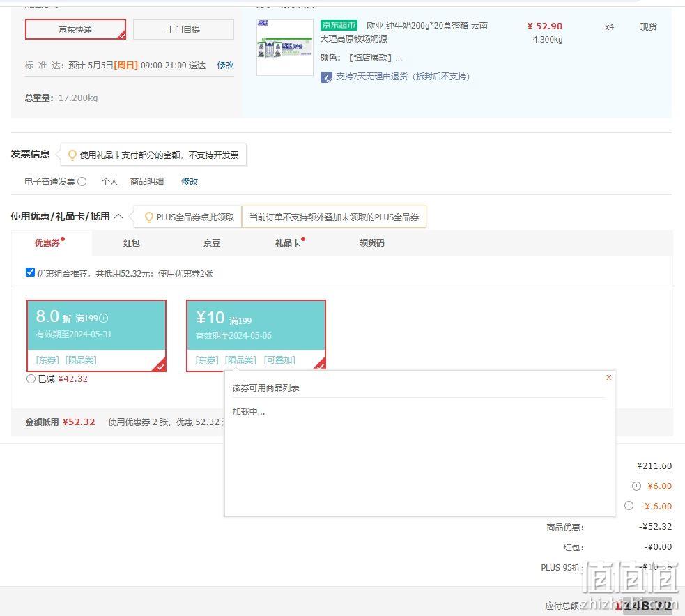
Task: Click the [限品类] tag on the 8.0折 coupon
Action: coord(81,360)
